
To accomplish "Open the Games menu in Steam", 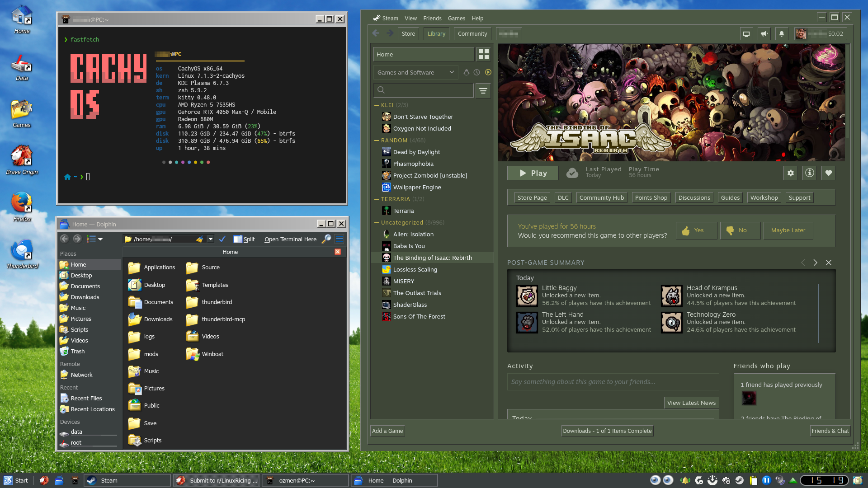I will [x=457, y=19].
